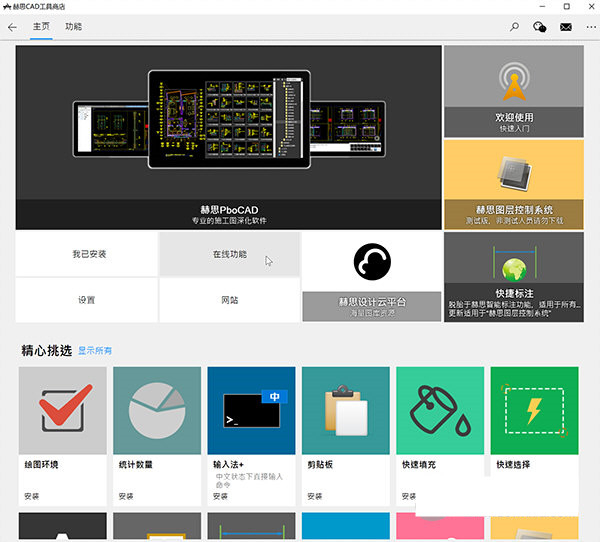Click the back arrow icon
Image resolution: width=600 pixels, height=542 pixels.
[12, 27]
